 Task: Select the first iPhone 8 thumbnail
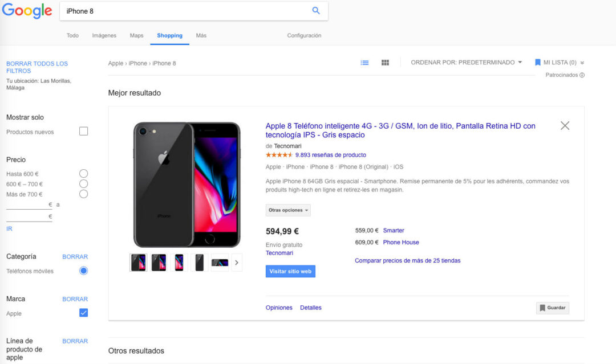pos(138,262)
